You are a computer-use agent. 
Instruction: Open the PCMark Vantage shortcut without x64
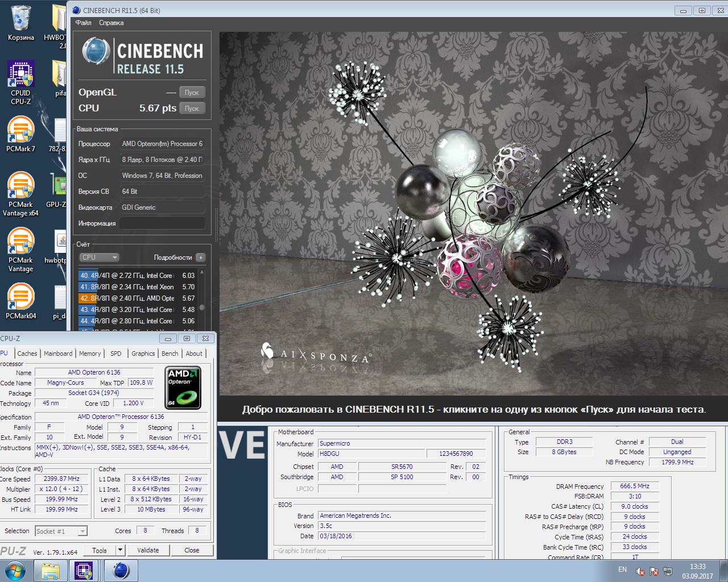point(20,250)
